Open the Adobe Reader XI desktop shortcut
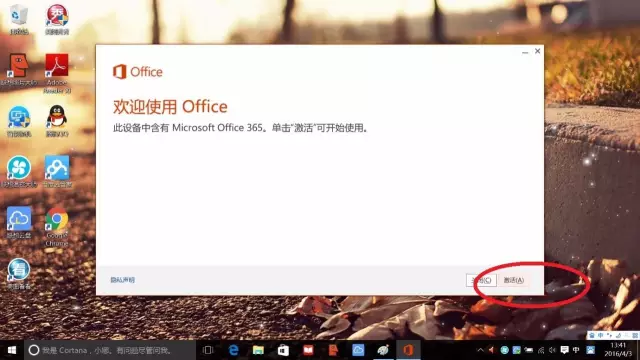Viewport: 640px width, 360px height. click(57, 73)
